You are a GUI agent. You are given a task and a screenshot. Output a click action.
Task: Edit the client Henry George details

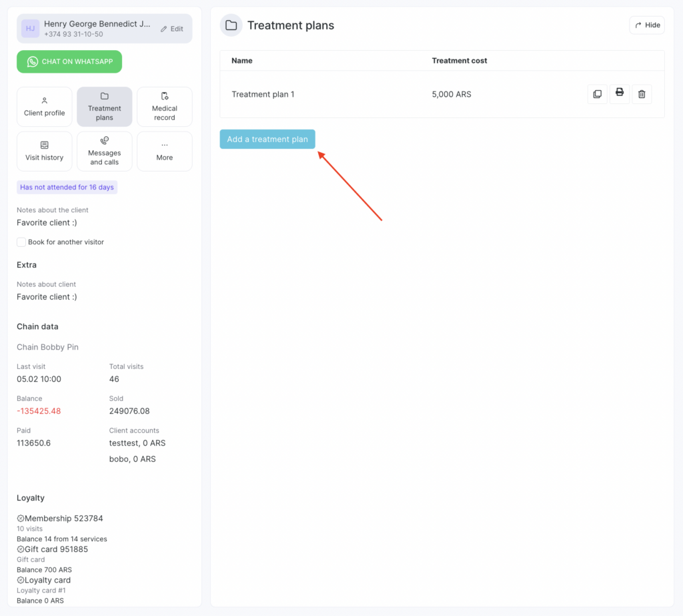point(172,29)
